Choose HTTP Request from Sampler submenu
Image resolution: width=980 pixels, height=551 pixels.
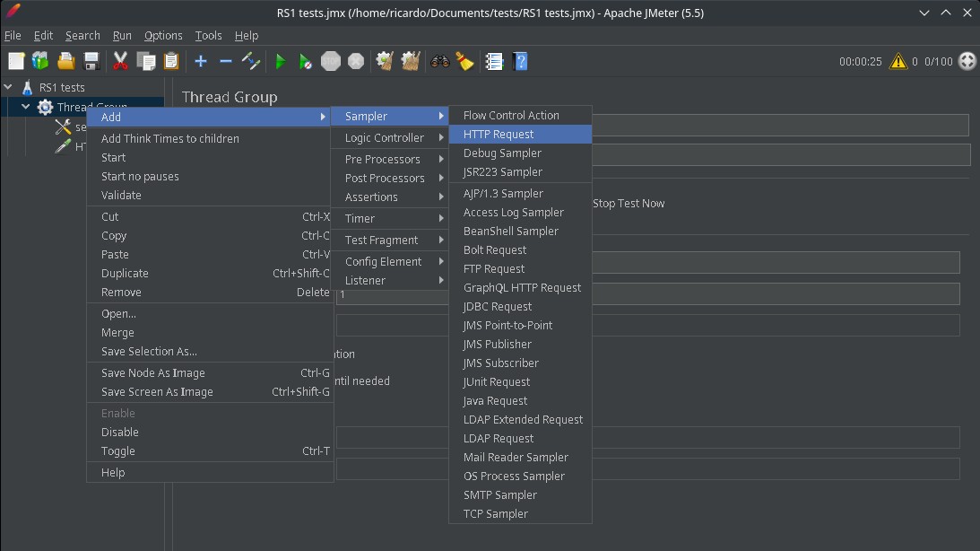(x=520, y=134)
